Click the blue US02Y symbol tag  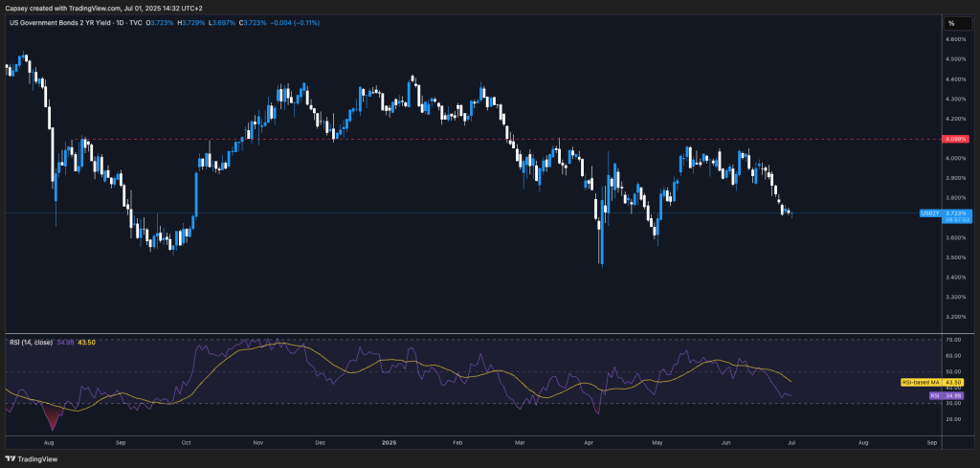[928, 212]
